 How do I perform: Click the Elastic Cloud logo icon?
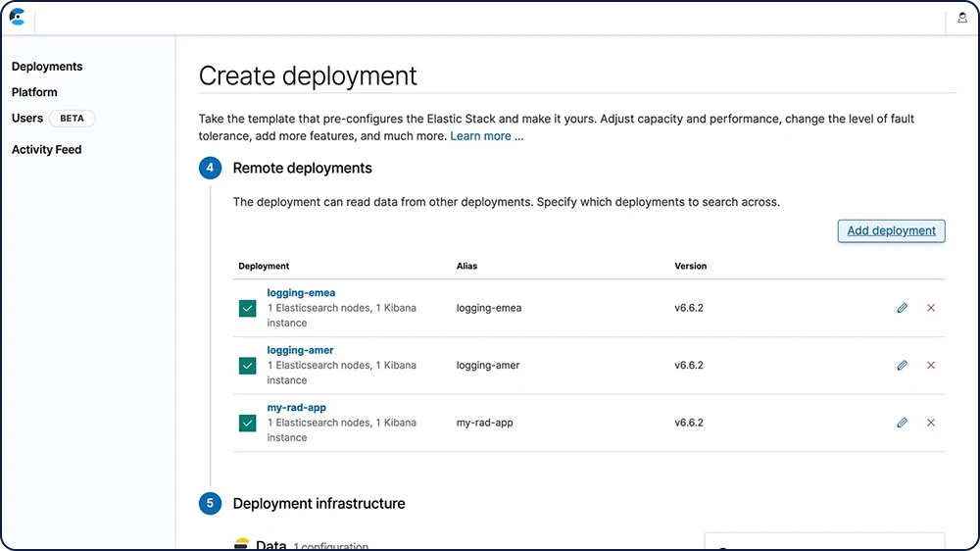pyautogui.click(x=17, y=17)
